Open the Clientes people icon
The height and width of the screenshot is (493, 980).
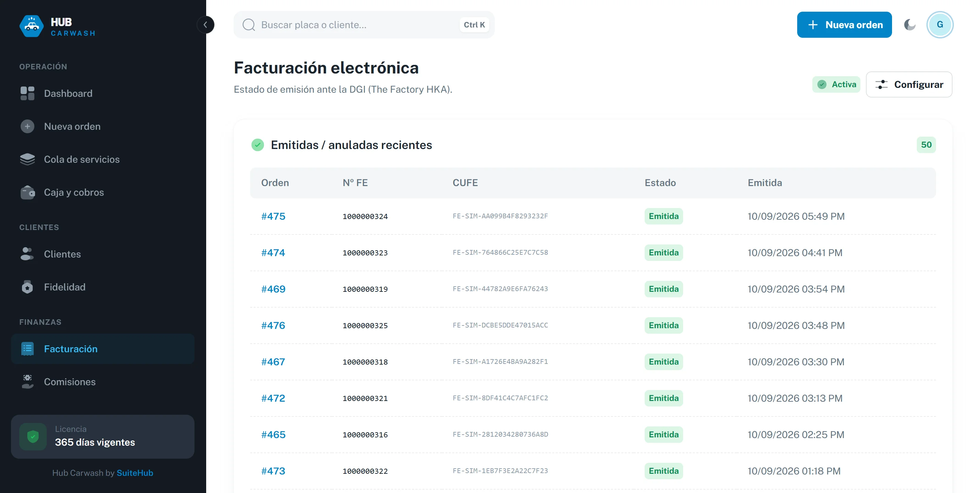pyautogui.click(x=27, y=254)
